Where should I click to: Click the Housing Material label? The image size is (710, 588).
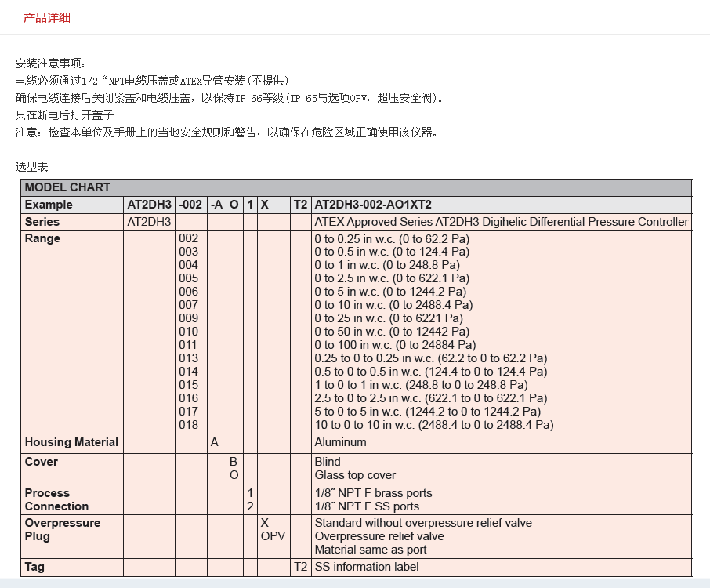71,442
